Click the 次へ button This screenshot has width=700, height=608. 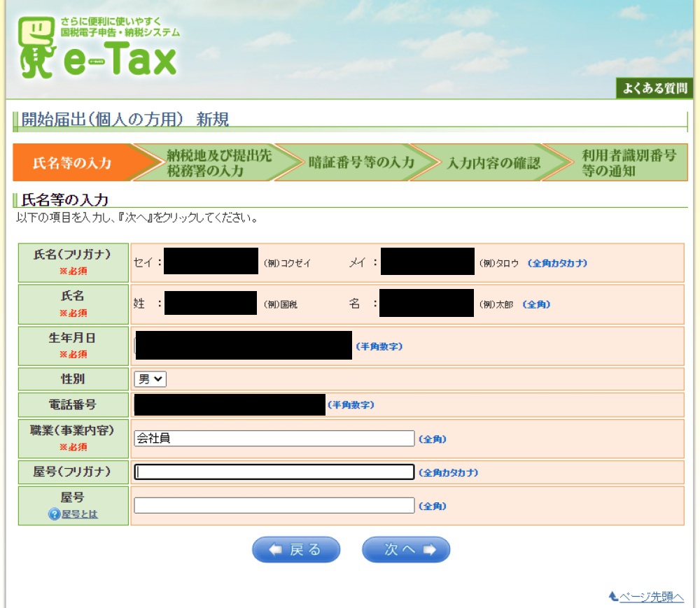point(406,549)
